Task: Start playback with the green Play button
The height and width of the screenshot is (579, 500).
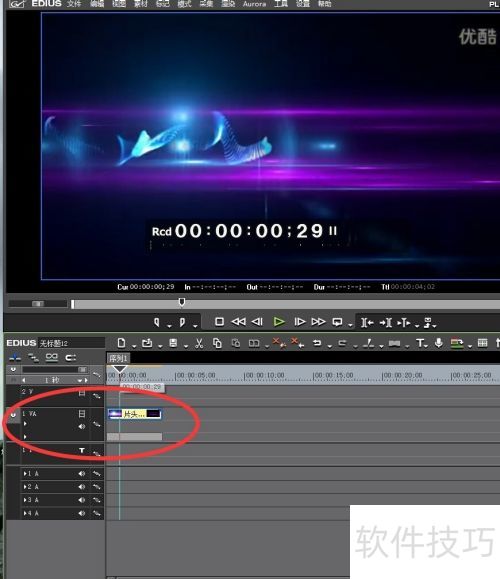Action: tap(279, 322)
